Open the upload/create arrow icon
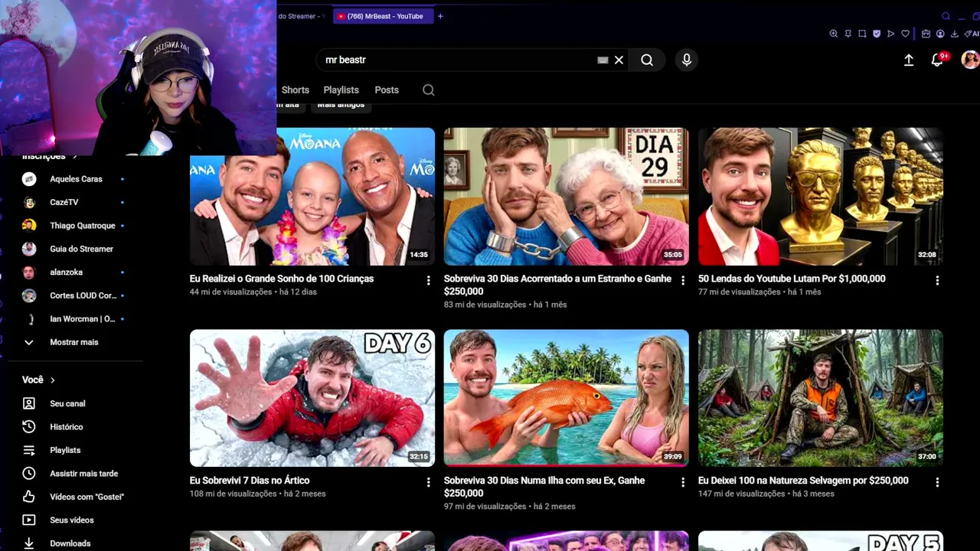The height and width of the screenshot is (551, 980). [909, 60]
